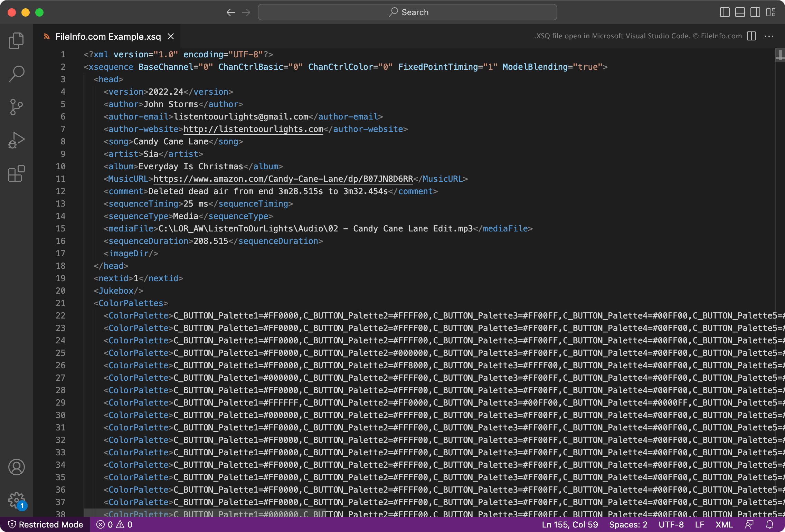Open the listentoourlights.com author-website link
Viewport: 785px width, 532px height.
coord(253,129)
